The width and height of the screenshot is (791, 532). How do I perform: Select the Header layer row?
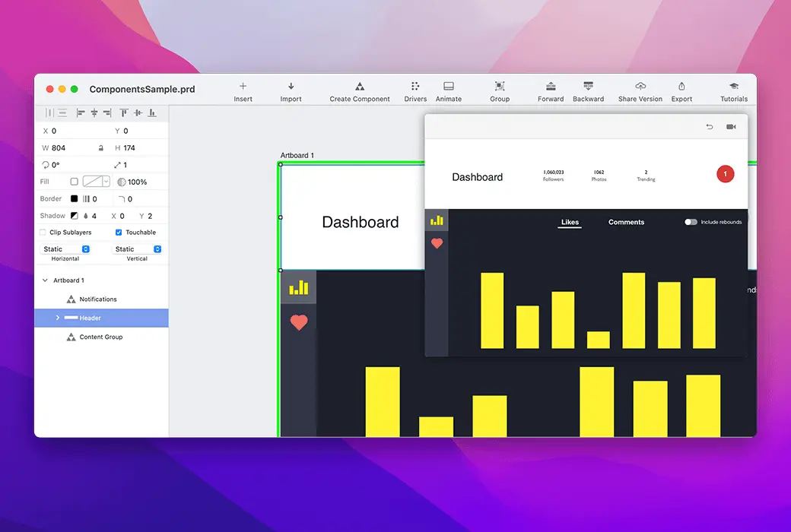tap(101, 318)
